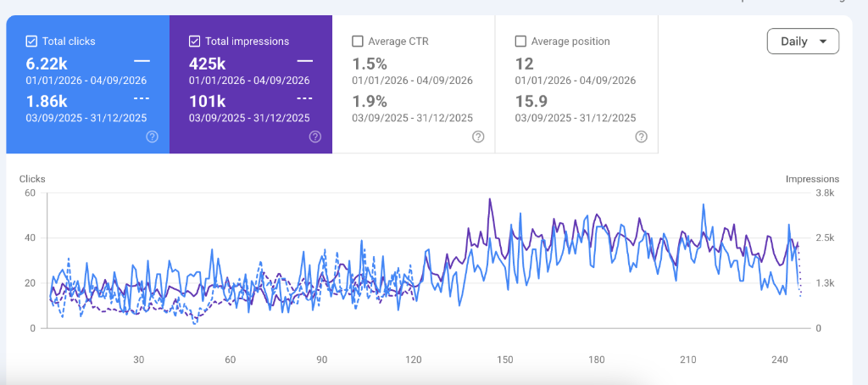Uncheck the Total impressions checkbox
This screenshot has width=868, height=385.
click(194, 41)
